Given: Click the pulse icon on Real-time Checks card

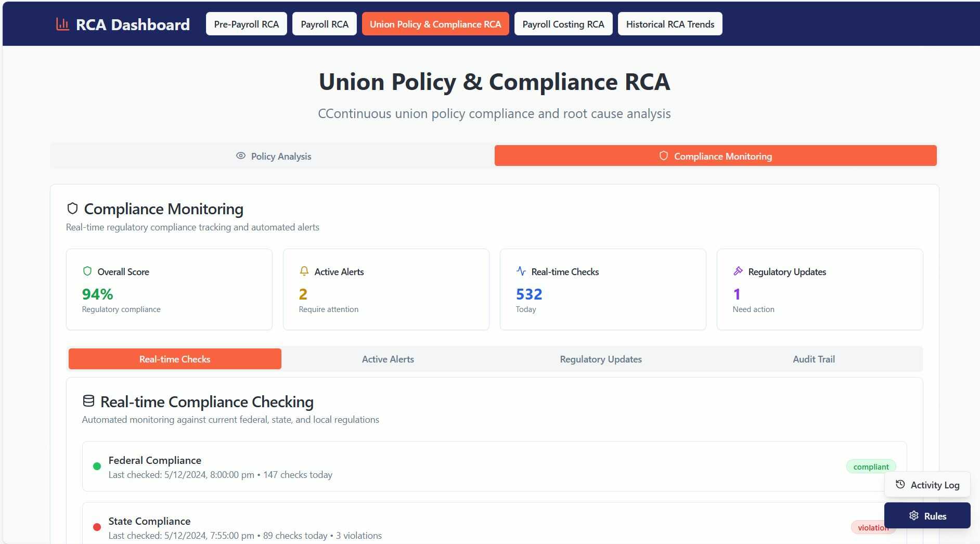Looking at the screenshot, I should tap(521, 271).
